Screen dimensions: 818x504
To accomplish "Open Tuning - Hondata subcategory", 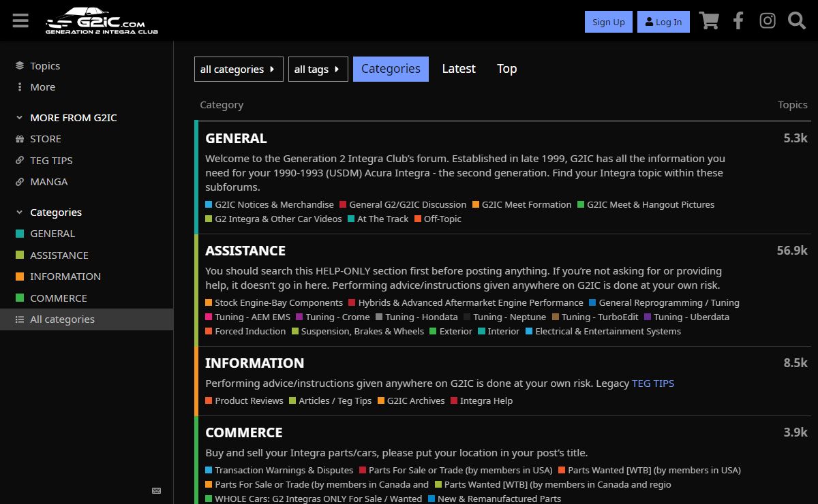I will (417, 317).
